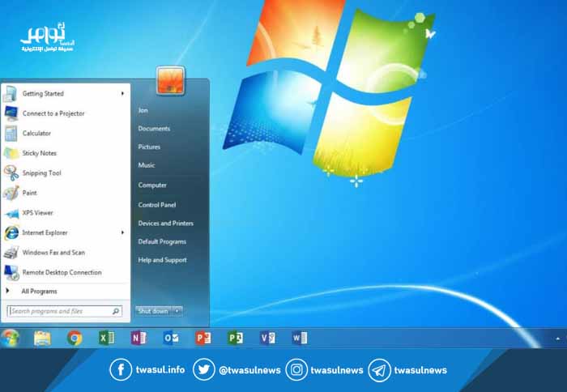Open File Explorer from the taskbar
This screenshot has height=392, width=567.
42,338
